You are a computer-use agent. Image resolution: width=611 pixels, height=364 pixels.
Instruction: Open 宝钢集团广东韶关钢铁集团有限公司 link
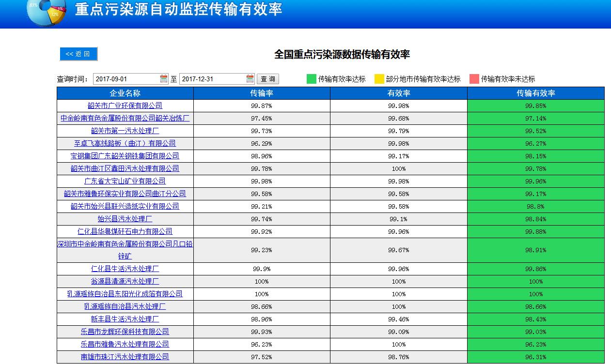point(125,156)
